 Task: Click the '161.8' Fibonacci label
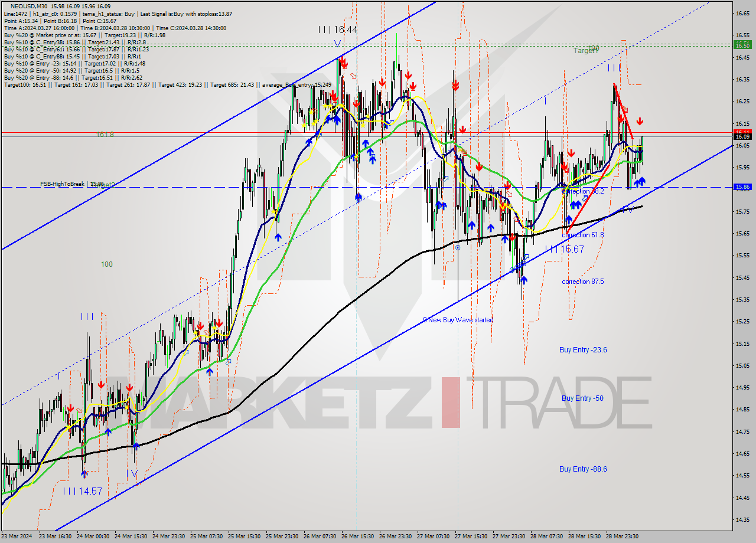click(x=105, y=135)
